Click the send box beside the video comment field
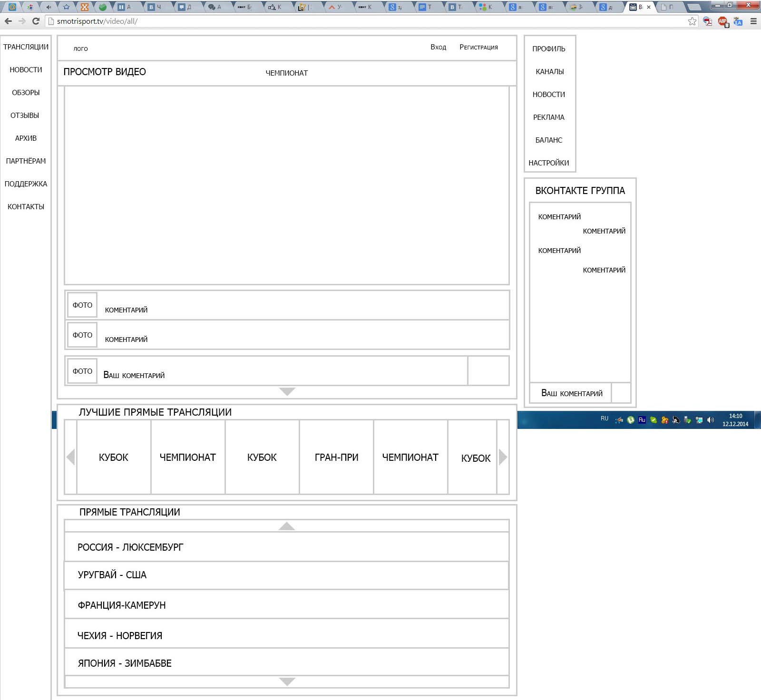This screenshot has height=700, width=761. (488, 371)
